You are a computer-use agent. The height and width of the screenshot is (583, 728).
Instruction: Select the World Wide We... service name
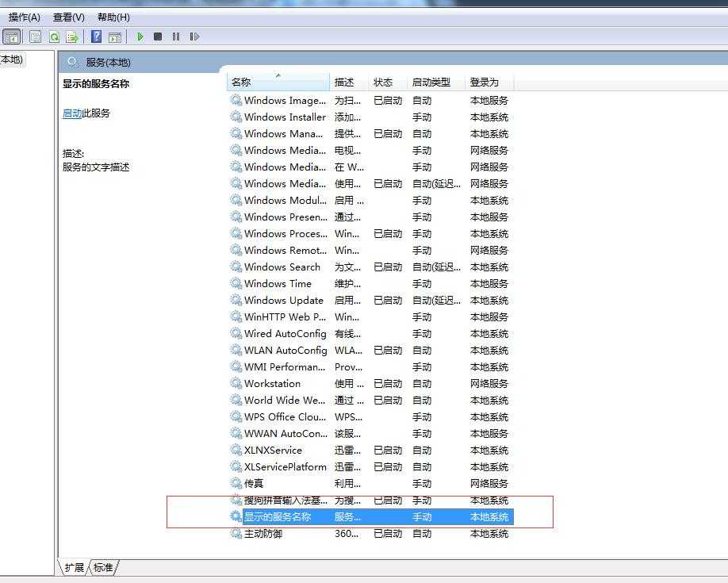point(285,400)
